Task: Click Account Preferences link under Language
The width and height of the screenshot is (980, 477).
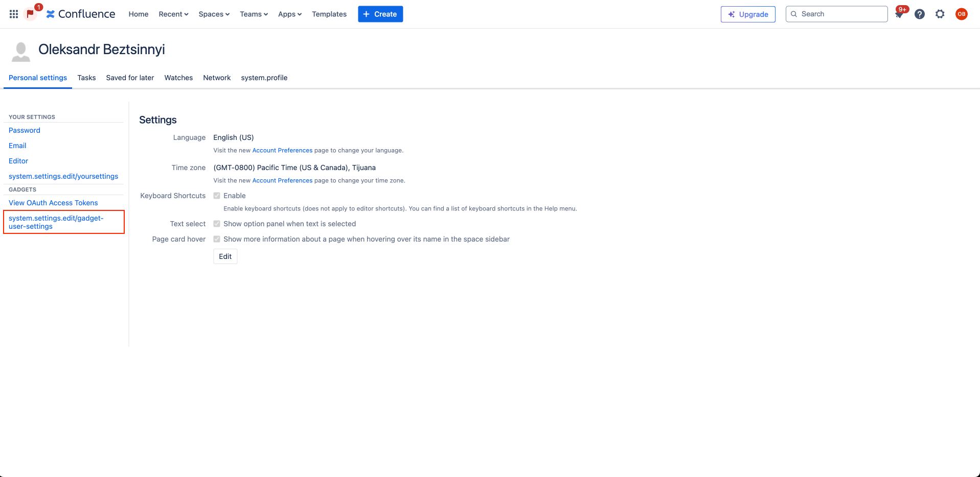Action: pyautogui.click(x=282, y=150)
